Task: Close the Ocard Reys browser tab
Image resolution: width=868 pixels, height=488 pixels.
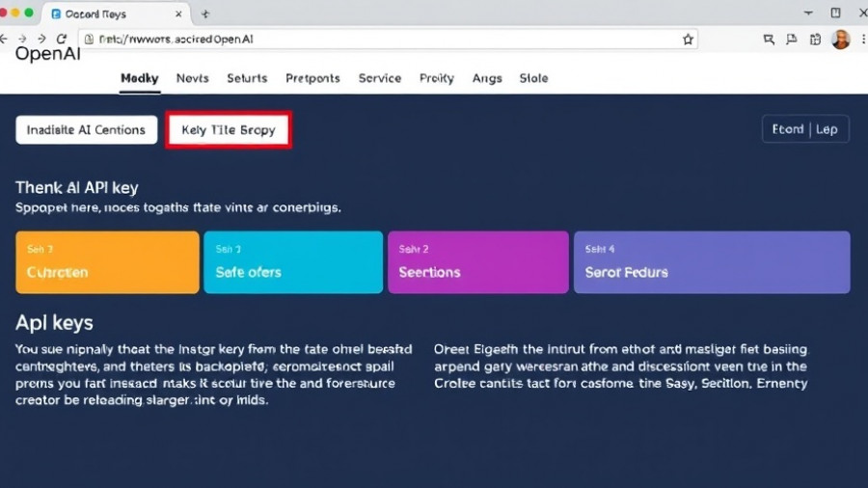Action: click(179, 14)
